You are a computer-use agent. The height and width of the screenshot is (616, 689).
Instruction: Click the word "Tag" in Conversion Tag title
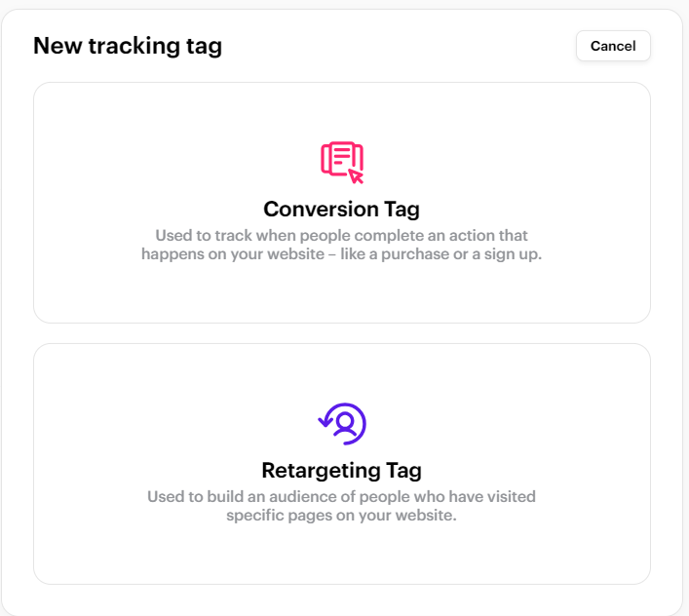click(402, 210)
